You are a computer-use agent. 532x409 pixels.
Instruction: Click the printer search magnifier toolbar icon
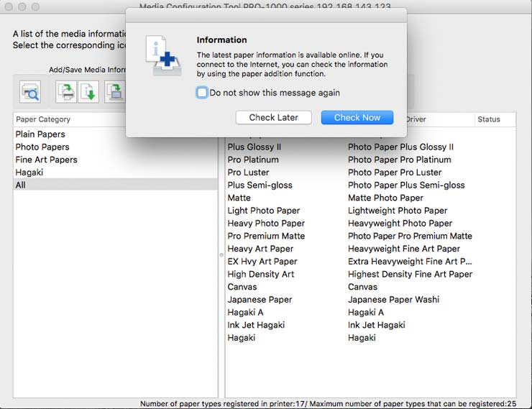pyautogui.click(x=30, y=91)
